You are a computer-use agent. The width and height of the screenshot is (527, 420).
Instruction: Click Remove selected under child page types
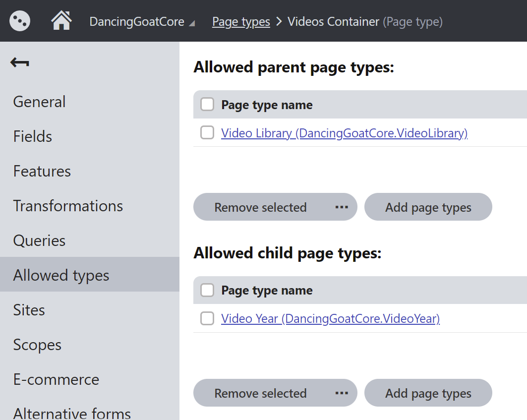tap(260, 393)
